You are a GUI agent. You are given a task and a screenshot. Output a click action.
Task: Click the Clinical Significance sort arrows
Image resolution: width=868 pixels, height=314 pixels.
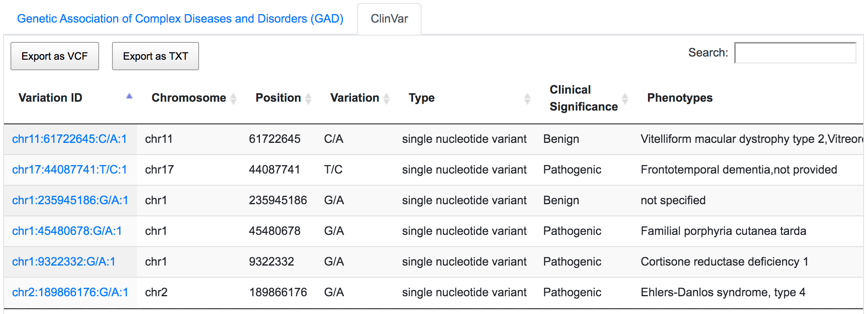click(625, 98)
